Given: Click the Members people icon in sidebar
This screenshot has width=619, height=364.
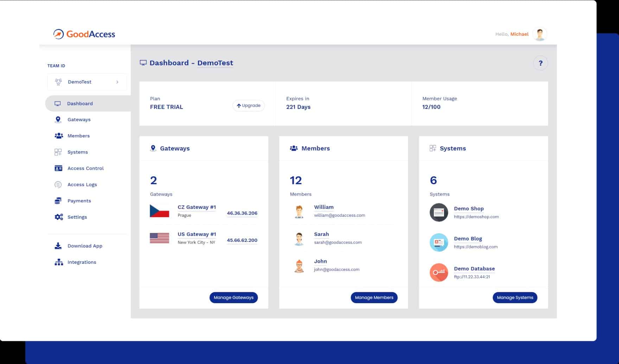Looking at the screenshot, I should 59,136.
